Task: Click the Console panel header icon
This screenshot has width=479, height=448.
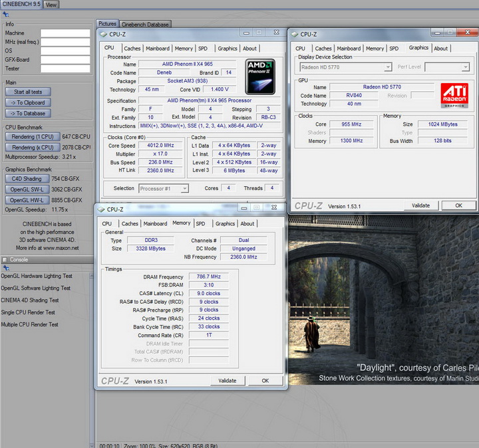Action: (5, 259)
